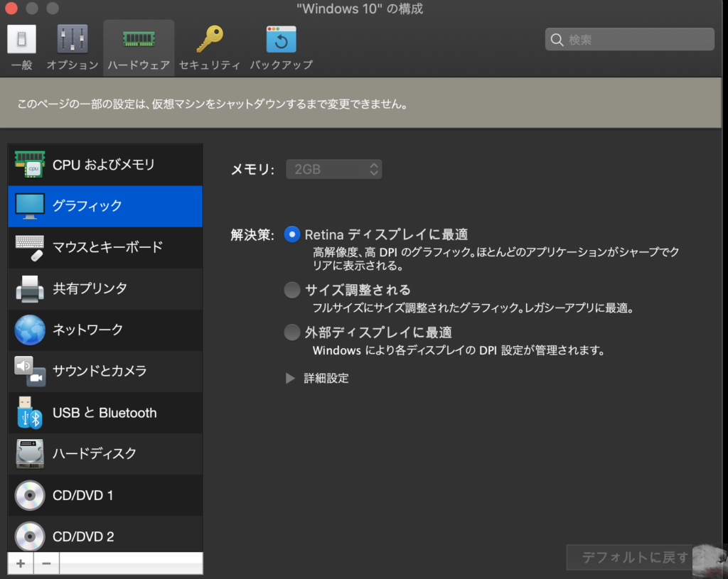Click into the 検索 search field
This screenshot has width=728, height=579.
630,40
